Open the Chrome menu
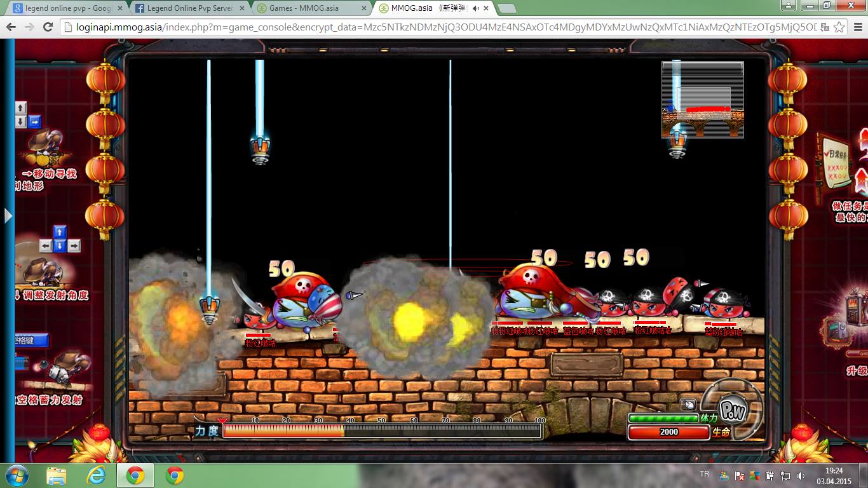 tap(857, 27)
